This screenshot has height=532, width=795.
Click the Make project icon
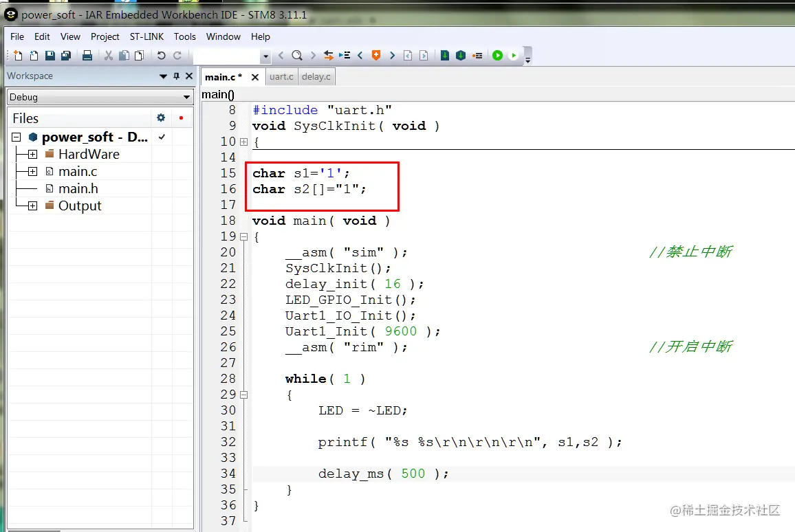pos(461,55)
